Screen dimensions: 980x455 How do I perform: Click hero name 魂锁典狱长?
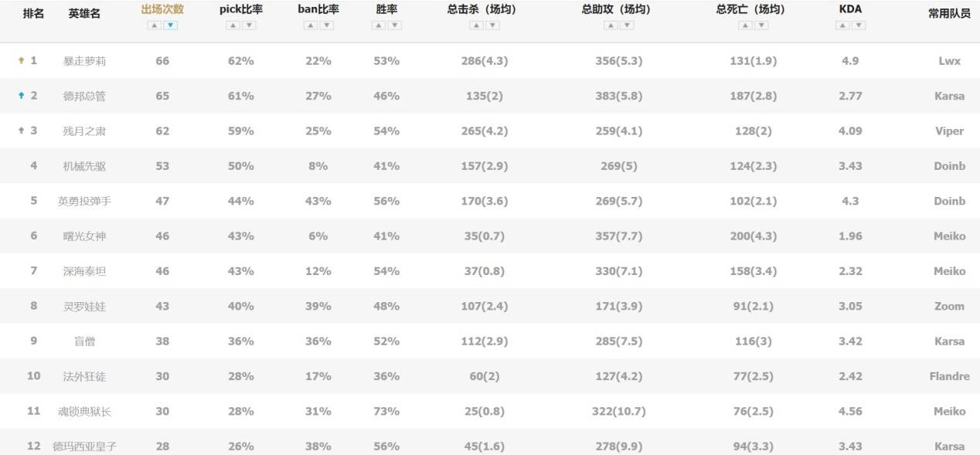point(84,411)
